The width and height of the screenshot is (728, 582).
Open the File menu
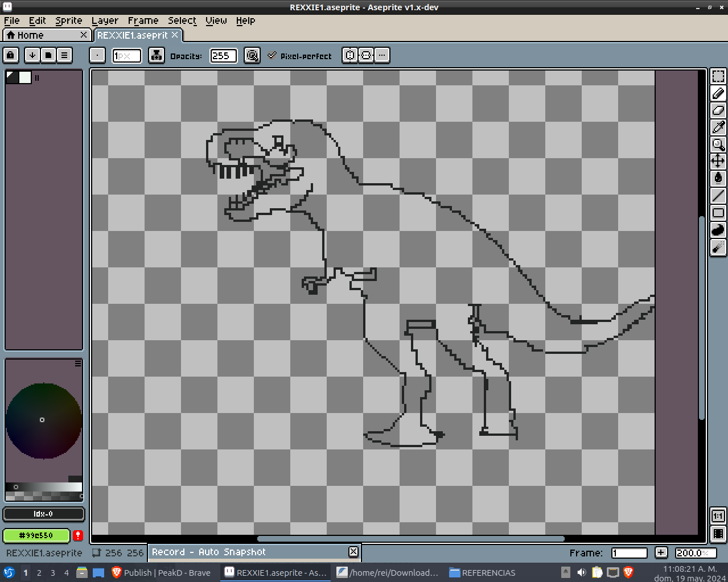11,20
